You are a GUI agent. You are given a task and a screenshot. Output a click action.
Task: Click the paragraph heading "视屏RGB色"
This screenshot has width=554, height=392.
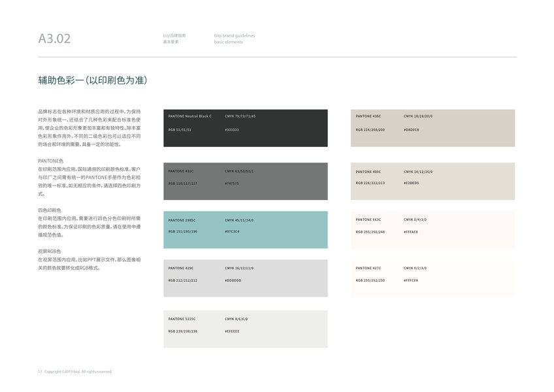point(50,252)
